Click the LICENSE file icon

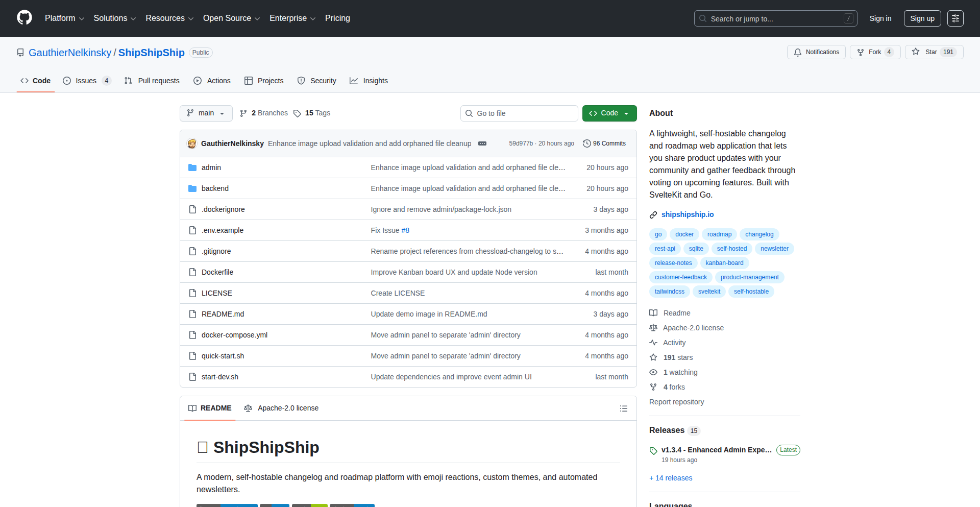(x=192, y=293)
